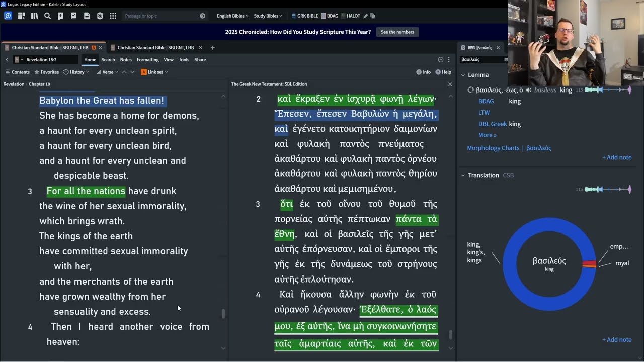Screen dimensions: 644x362
Task: Open the resource picker dropdown beside Revelation 18:3
Action: coord(18,60)
